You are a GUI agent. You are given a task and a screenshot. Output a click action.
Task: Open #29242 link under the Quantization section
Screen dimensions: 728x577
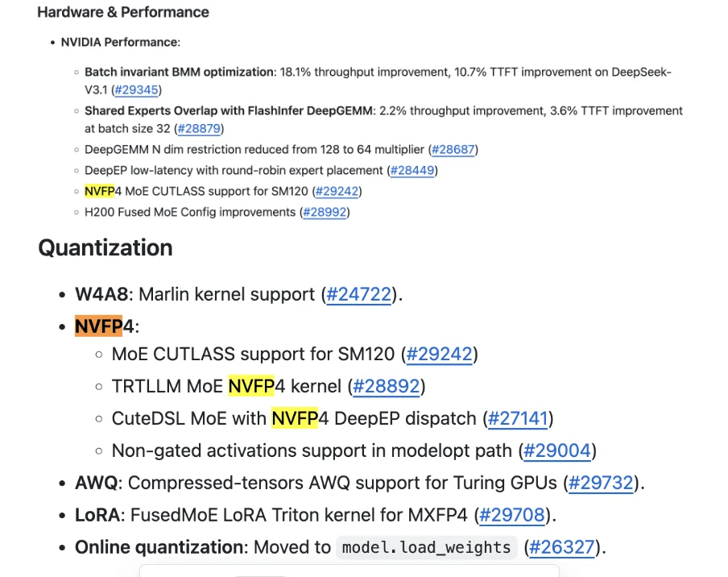440,354
